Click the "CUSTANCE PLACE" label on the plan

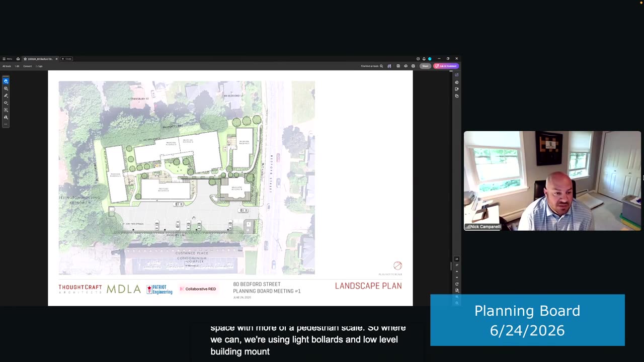tap(192, 253)
